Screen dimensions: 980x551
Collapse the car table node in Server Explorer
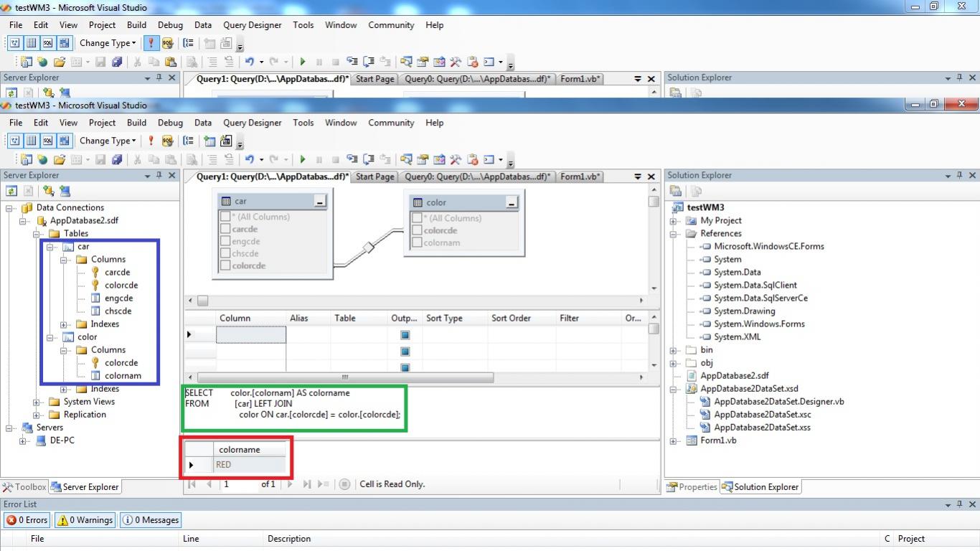[x=50, y=247]
